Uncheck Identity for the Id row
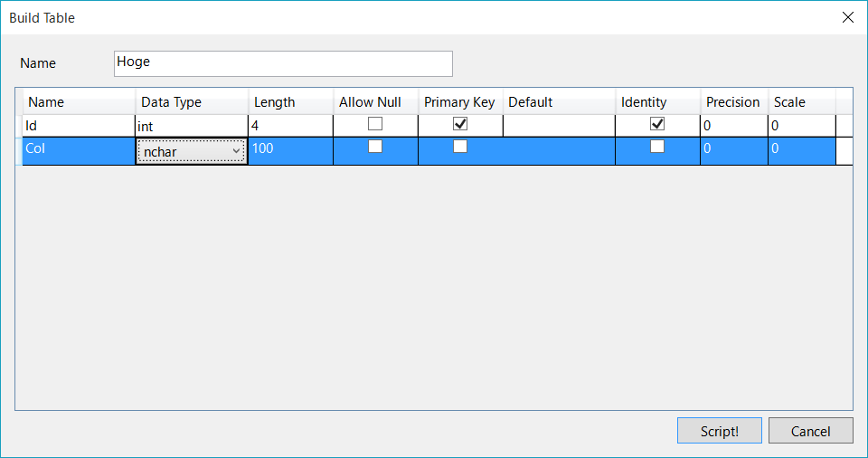This screenshot has height=458, width=868. click(x=657, y=123)
